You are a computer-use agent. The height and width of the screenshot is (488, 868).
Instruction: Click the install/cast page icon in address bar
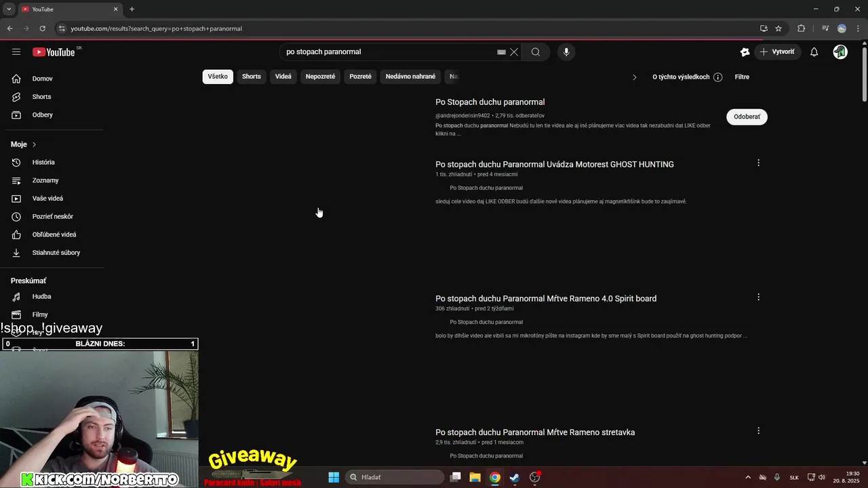[x=764, y=28]
